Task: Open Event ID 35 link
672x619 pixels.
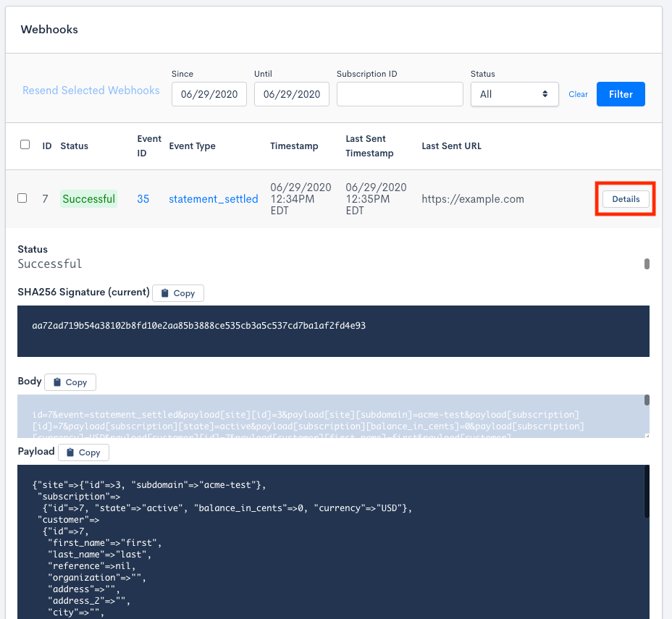Action: [x=143, y=199]
